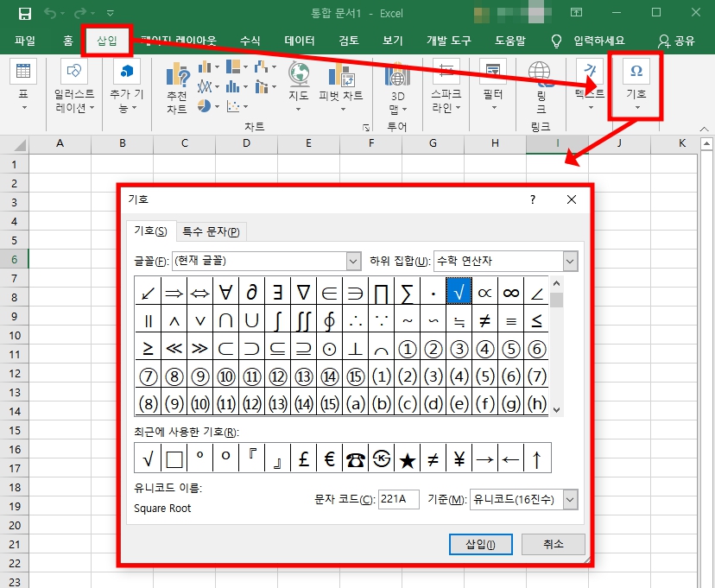Open the 일러스트레이션 group dropdown
The image size is (715, 588).
pos(74,86)
